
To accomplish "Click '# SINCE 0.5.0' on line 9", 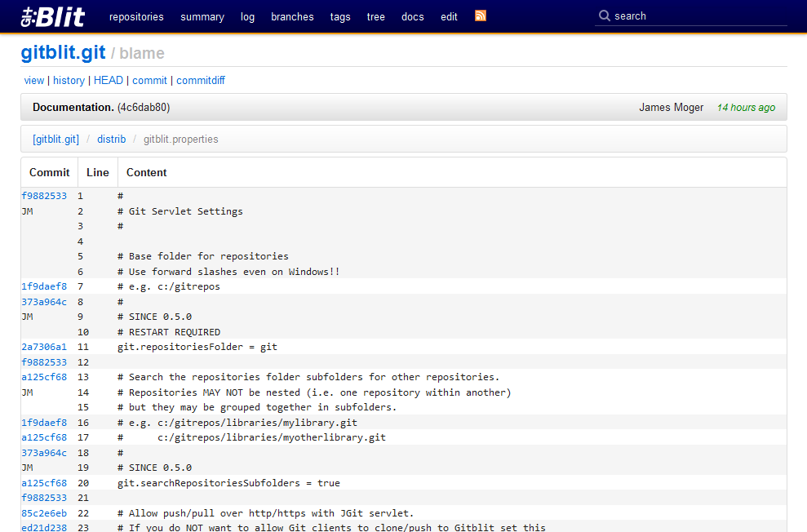I will click(154, 317).
